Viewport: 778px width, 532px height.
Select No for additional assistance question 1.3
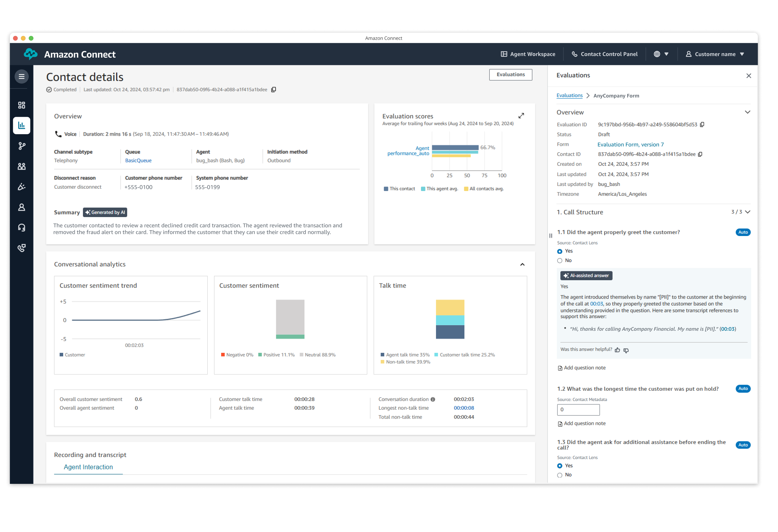(x=560, y=475)
